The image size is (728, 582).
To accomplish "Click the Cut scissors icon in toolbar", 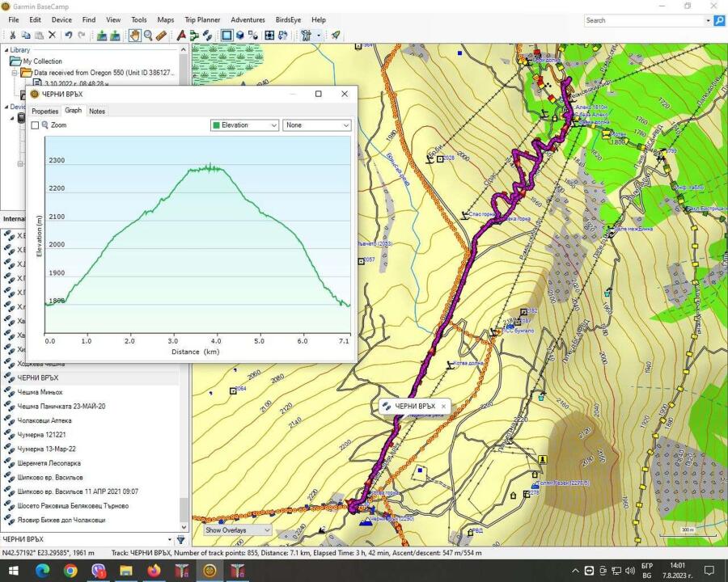I will [x=12, y=36].
